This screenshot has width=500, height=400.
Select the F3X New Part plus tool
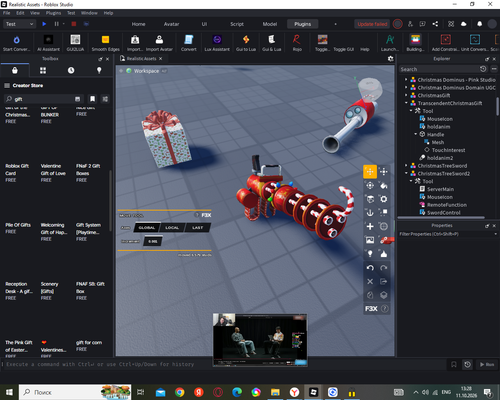coord(370,226)
